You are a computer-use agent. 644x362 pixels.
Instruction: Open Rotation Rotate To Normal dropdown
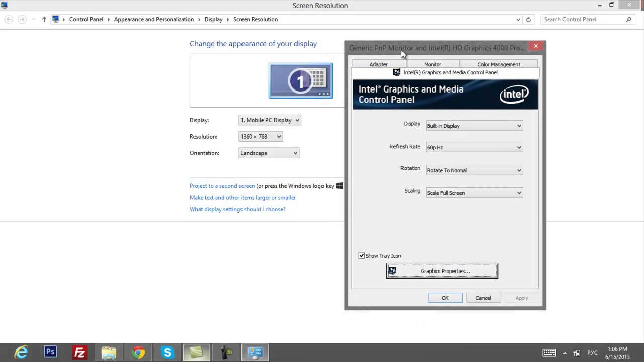(x=474, y=170)
